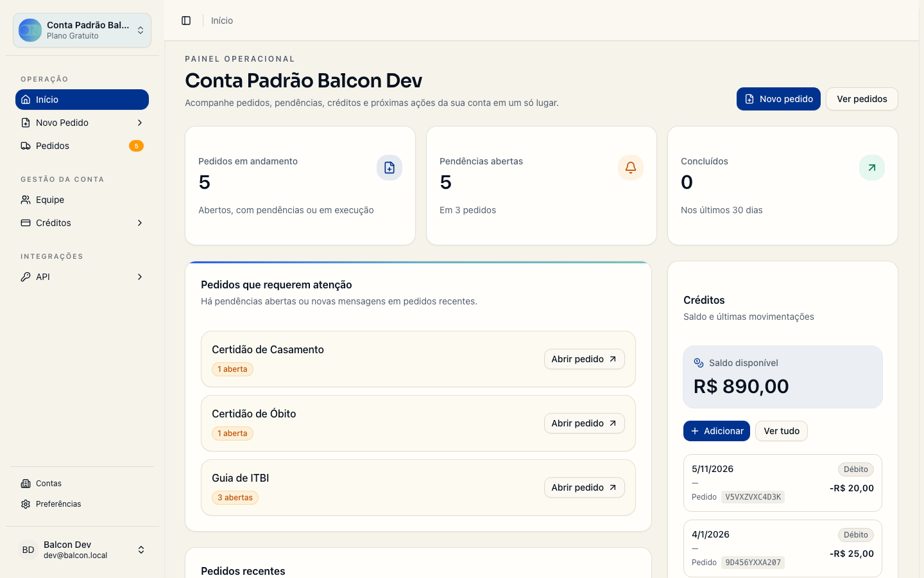Click the Adicionar credits button
The image size is (924, 578).
click(717, 431)
